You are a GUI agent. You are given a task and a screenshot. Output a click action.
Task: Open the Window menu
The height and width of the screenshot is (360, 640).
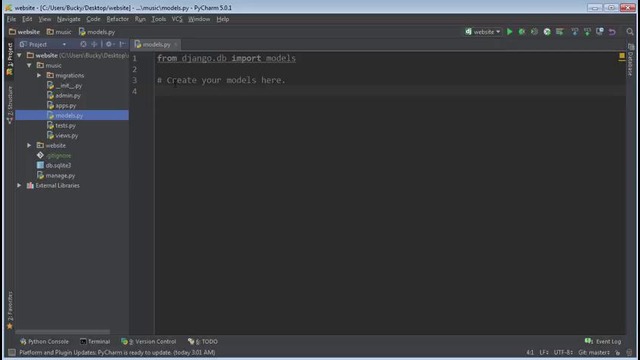[x=199, y=19]
